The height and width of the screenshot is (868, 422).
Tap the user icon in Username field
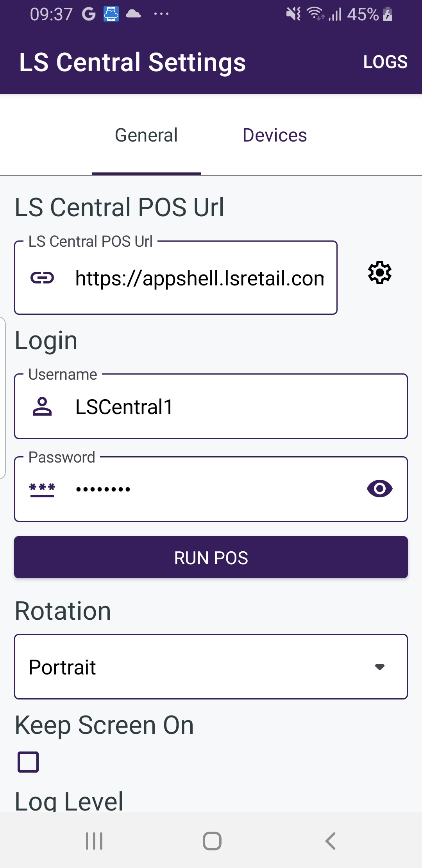point(42,407)
